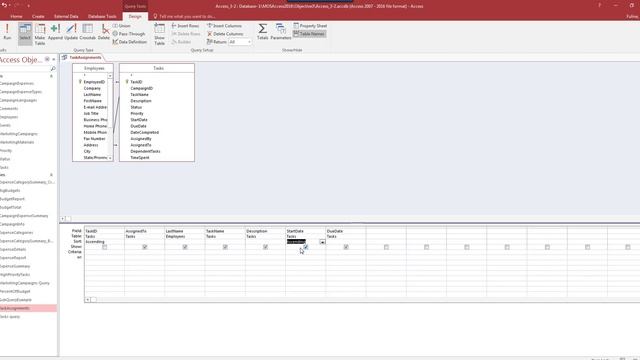Click the Ascending sort cell under TaskID

tap(104, 242)
